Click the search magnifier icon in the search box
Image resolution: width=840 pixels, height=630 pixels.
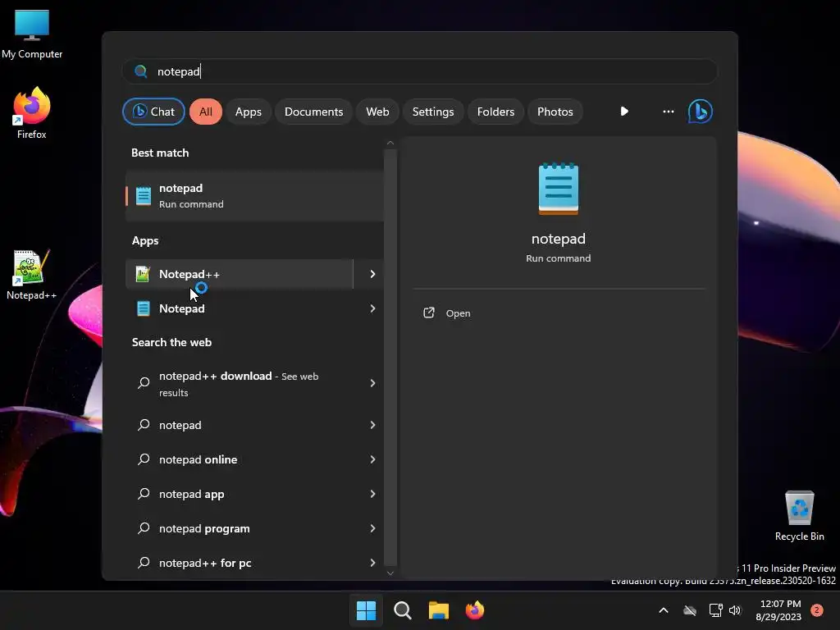point(141,71)
